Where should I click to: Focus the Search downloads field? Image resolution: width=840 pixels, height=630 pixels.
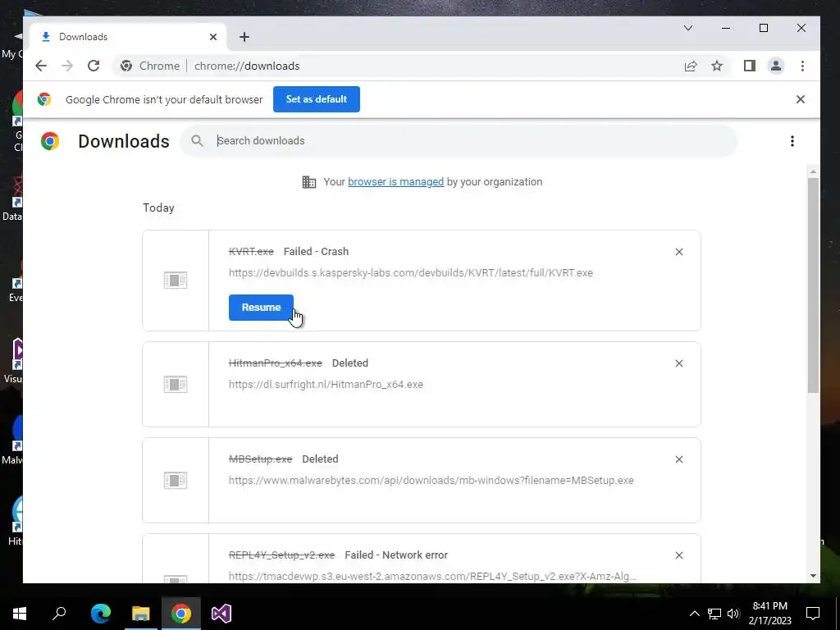tap(458, 141)
